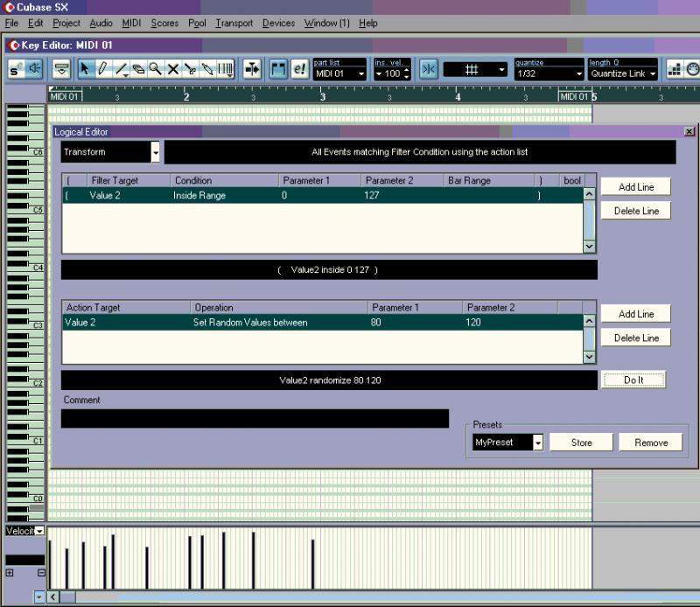This screenshot has width=700, height=607.
Task: Select the Eraser tool
Action: 138,69
